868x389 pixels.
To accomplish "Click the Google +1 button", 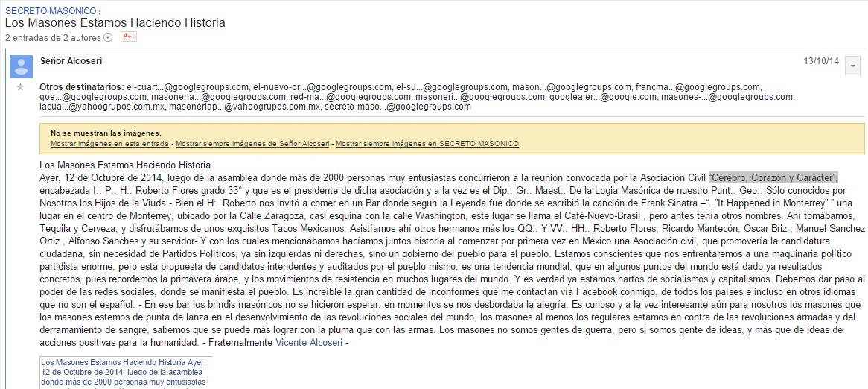I will tap(128, 37).
